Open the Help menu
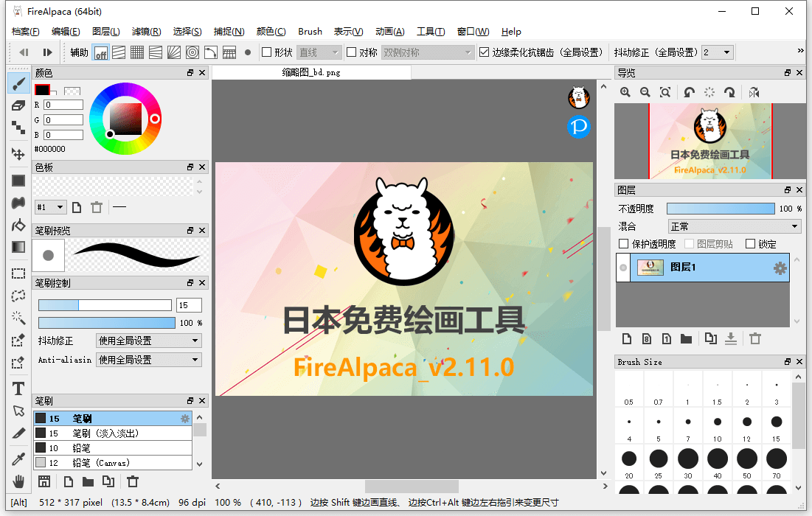Image resolution: width=812 pixels, height=516 pixels. tap(511, 32)
